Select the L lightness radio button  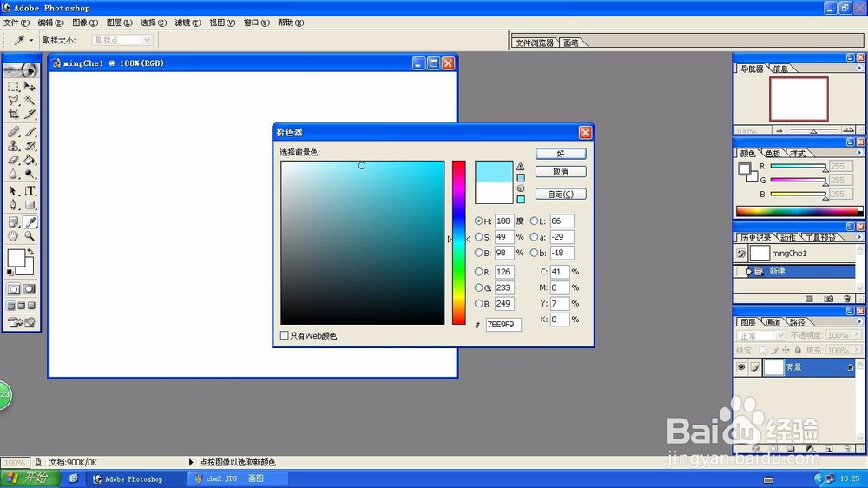pos(534,221)
